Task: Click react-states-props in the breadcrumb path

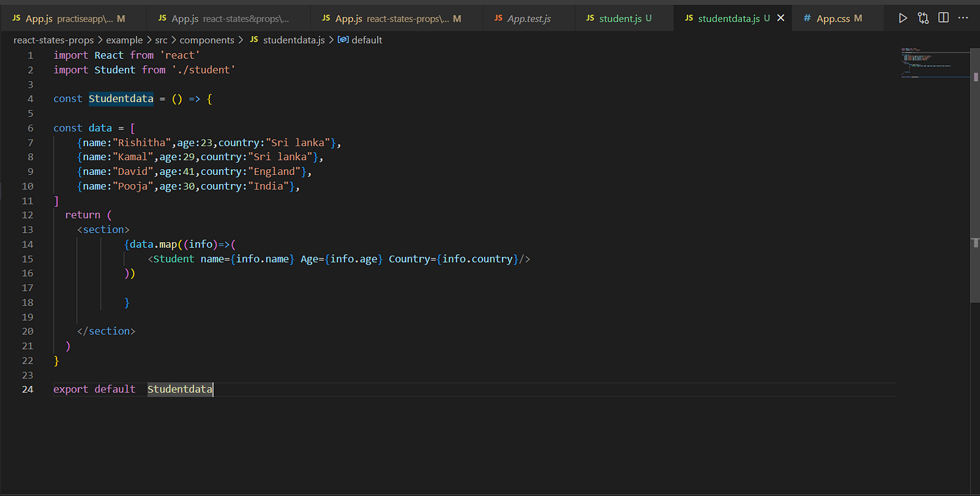Action: [53, 40]
